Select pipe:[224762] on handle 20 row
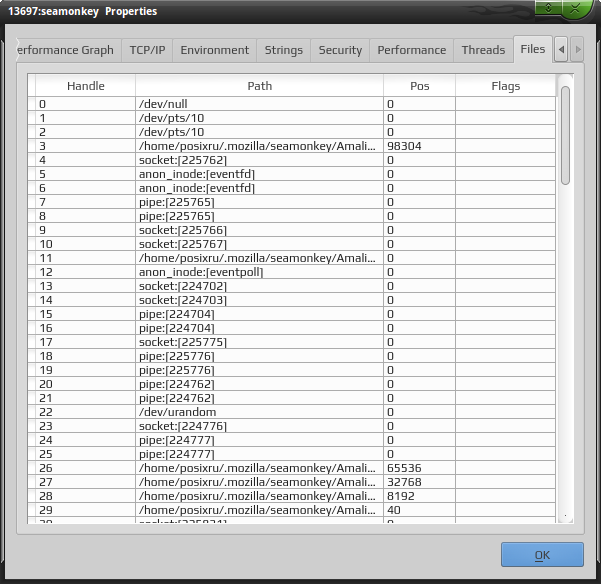The image size is (601, 584). [x=177, y=384]
